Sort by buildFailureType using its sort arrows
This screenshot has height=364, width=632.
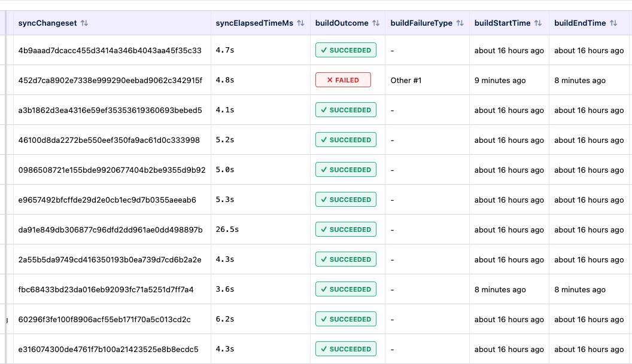460,23
